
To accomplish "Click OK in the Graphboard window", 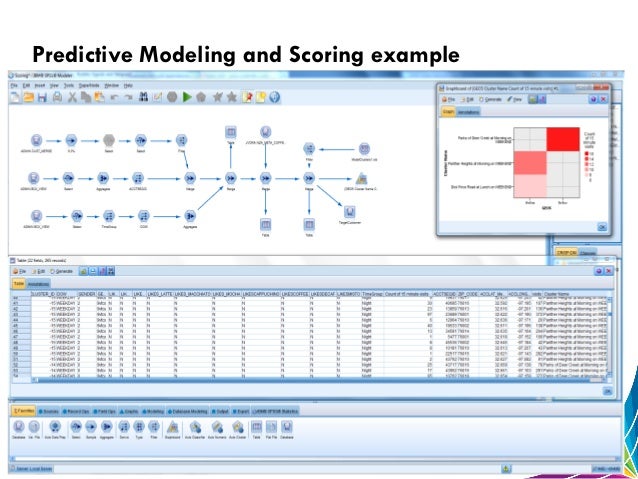I will click(x=602, y=227).
